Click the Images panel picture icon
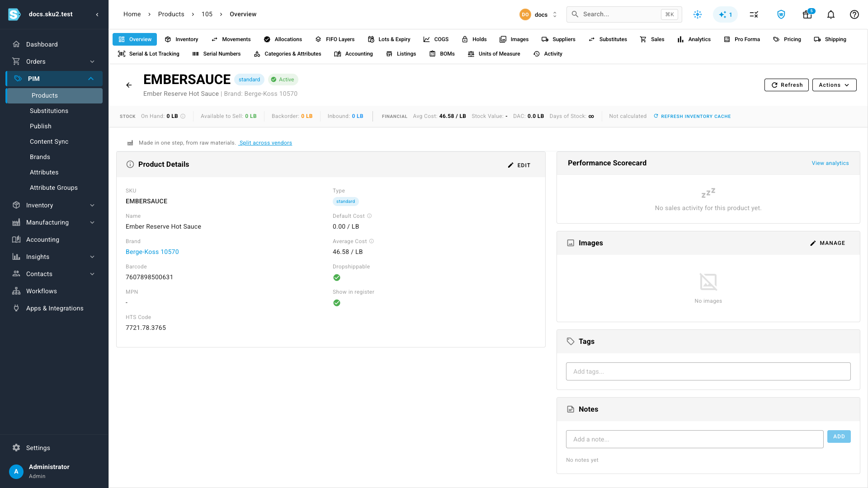 pyautogui.click(x=571, y=243)
